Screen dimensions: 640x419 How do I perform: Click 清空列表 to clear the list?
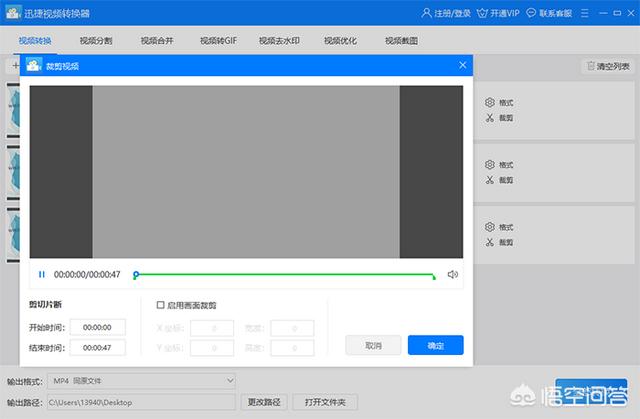pyautogui.click(x=608, y=66)
